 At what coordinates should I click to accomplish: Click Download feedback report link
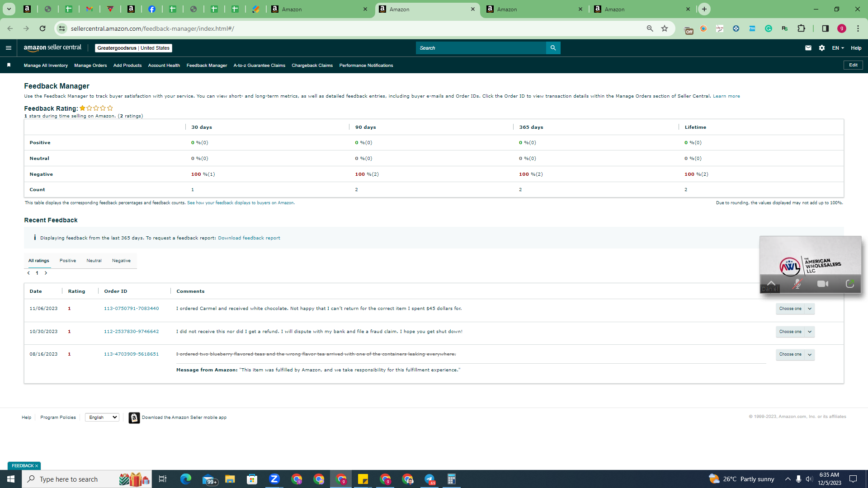[249, 238]
